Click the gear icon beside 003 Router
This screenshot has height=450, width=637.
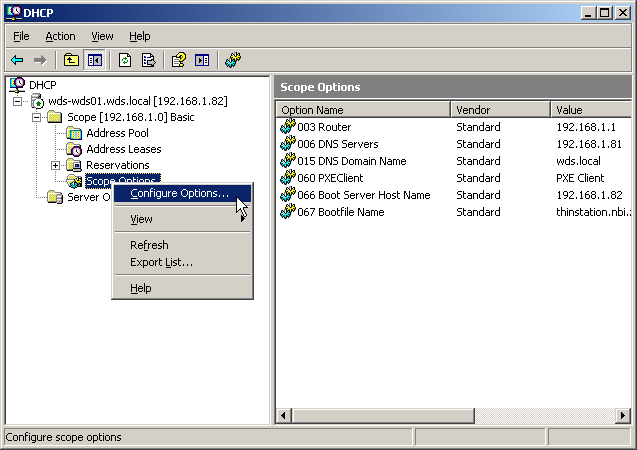[288, 126]
